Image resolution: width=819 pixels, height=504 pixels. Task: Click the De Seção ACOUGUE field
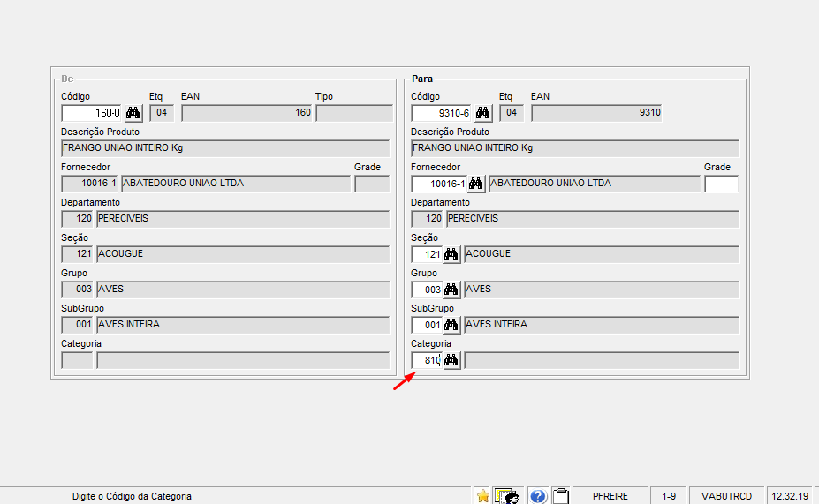(x=243, y=254)
